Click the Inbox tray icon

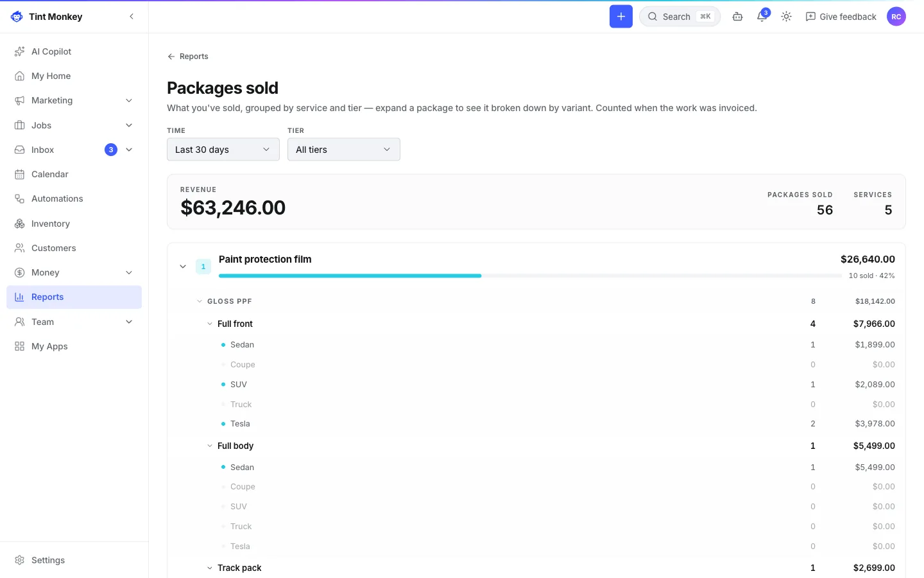[20, 150]
